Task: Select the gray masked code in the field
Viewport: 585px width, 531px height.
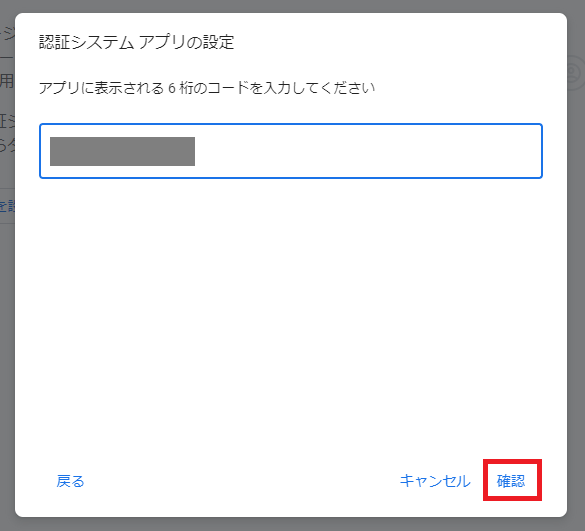Action: 122,151
